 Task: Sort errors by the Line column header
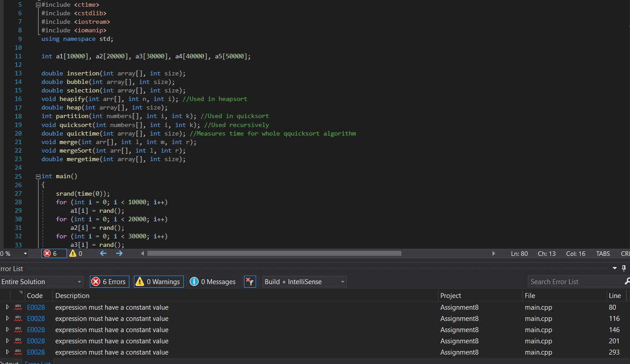click(614, 296)
